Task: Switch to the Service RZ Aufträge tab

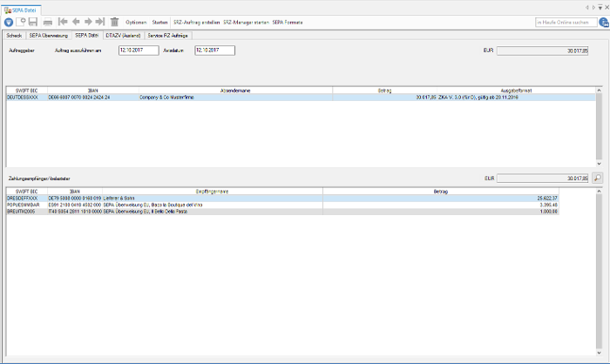Action: 168,36
